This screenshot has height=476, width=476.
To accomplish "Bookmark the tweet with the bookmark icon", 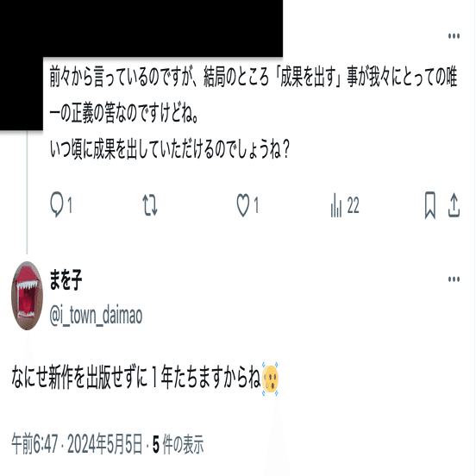I will [x=429, y=205].
